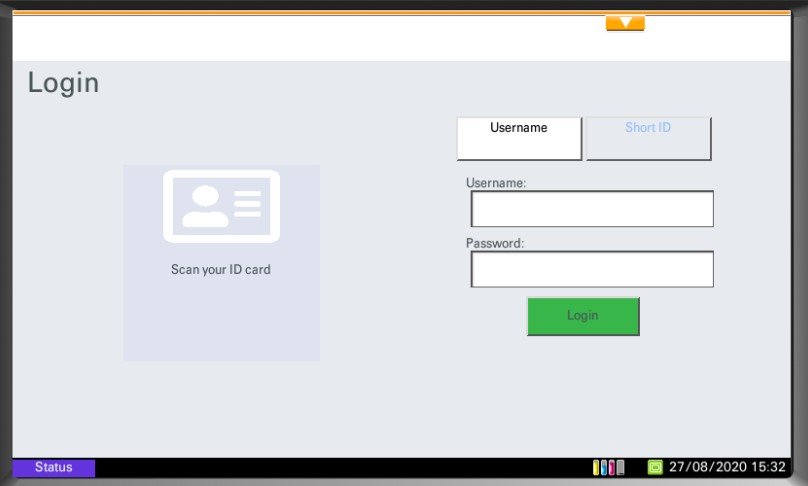Click the Login page heading
Image resolution: width=808 pixels, height=486 pixels.
point(63,83)
